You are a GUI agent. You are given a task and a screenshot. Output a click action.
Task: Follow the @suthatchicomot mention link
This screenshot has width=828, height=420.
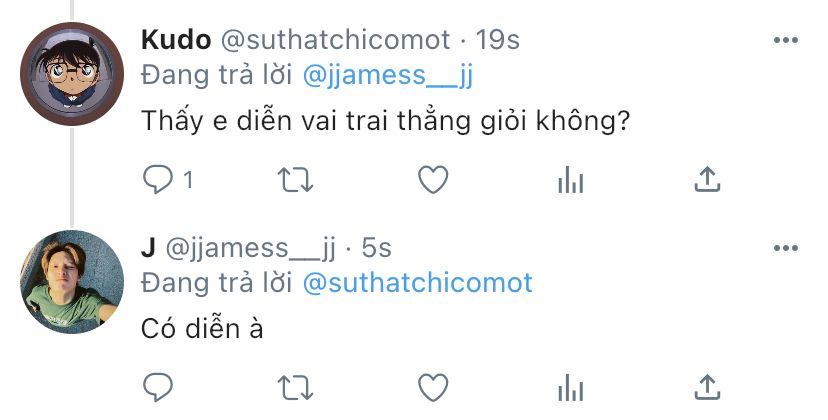click(x=417, y=283)
